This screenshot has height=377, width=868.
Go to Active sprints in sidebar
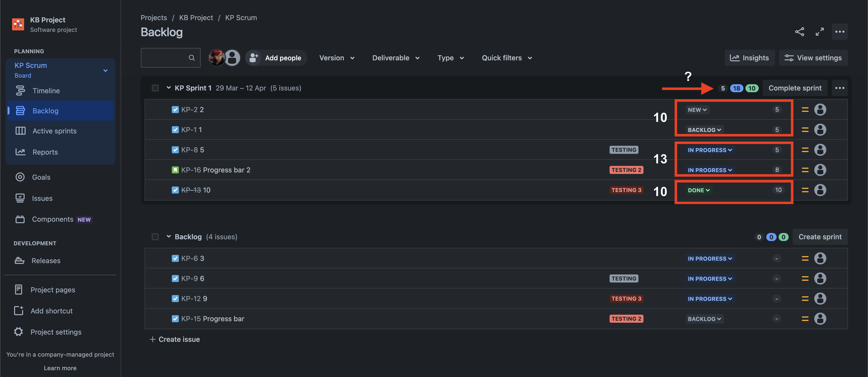[54, 131]
